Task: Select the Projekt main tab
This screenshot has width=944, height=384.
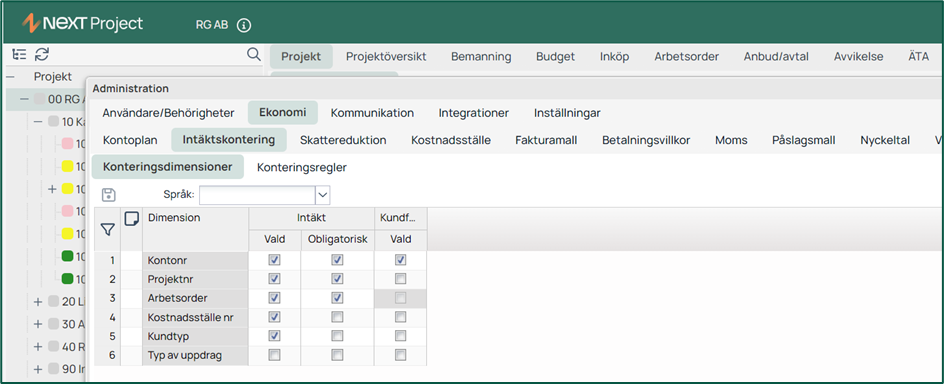Action: point(301,57)
